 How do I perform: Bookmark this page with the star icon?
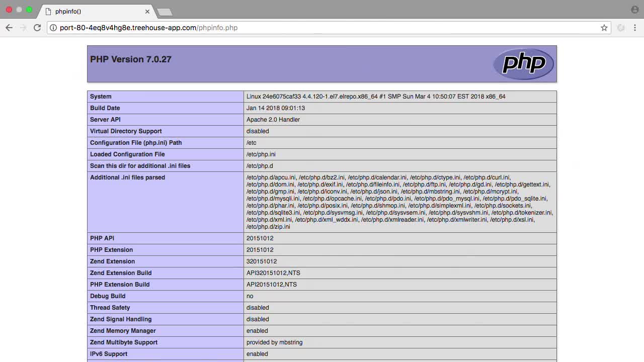pyautogui.click(x=604, y=28)
